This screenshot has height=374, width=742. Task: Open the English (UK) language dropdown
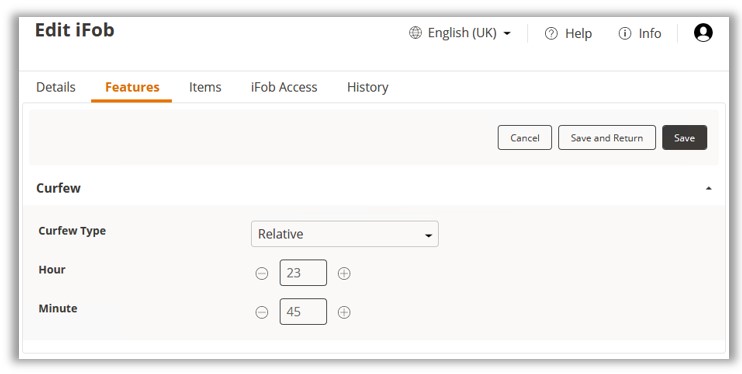click(461, 33)
